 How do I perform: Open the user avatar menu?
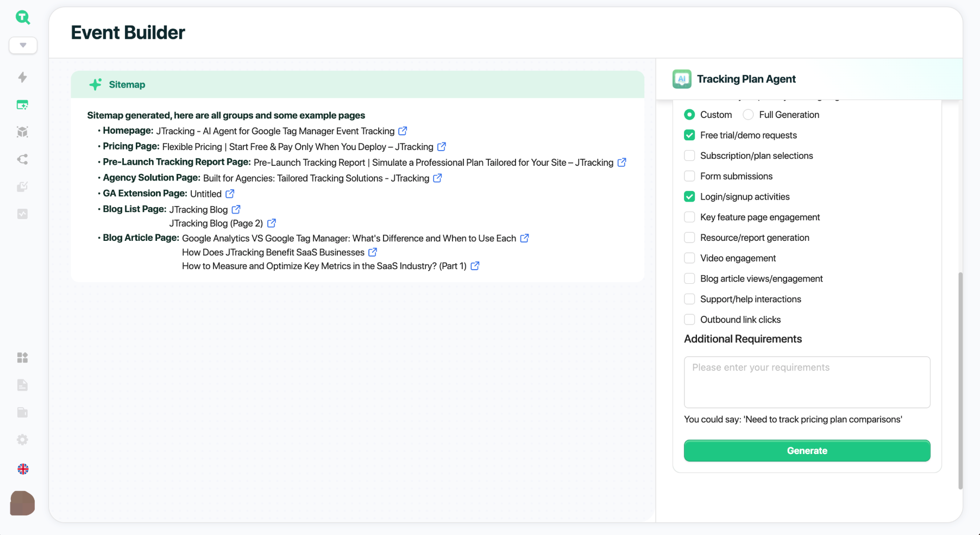(x=22, y=503)
